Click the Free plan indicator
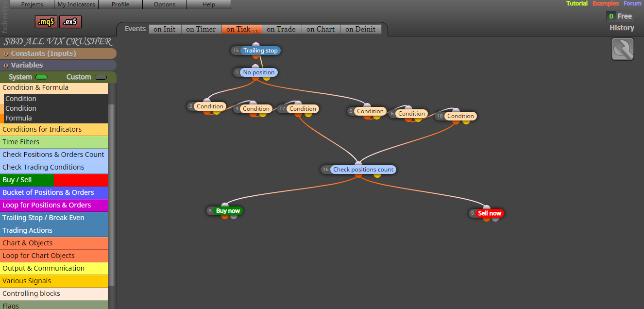The width and height of the screenshot is (644, 309). tap(620, 17)
